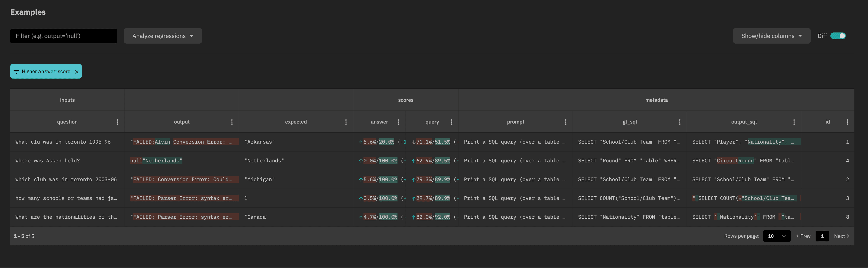
Task: Open the filter input field
Action: [x=63, y=35]
